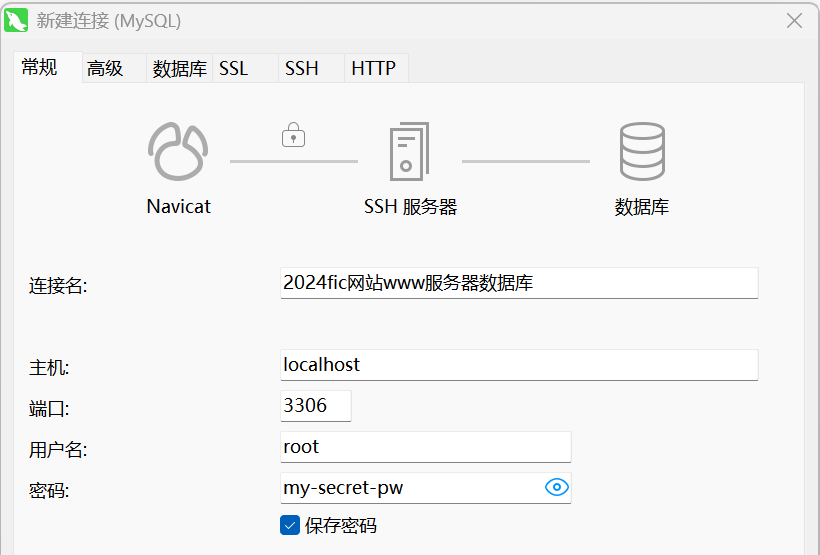The height and width of the screenshot is (555, 820).
Task: Click the 端口 field showing 3306
Action: click(x=316, y=405)
